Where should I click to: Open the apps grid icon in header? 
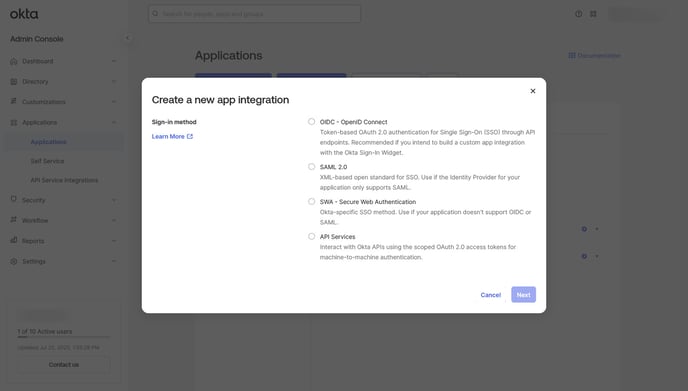click(x=593, y=14)
